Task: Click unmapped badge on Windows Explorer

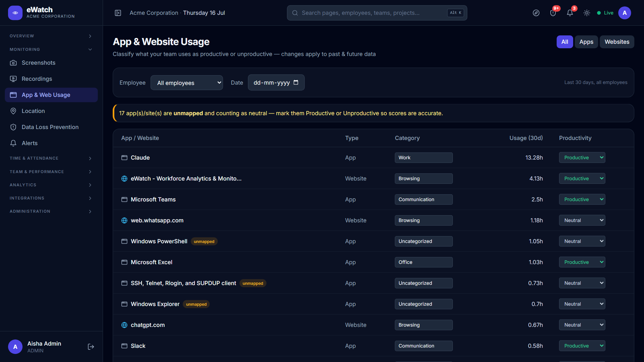Action: 196,304
